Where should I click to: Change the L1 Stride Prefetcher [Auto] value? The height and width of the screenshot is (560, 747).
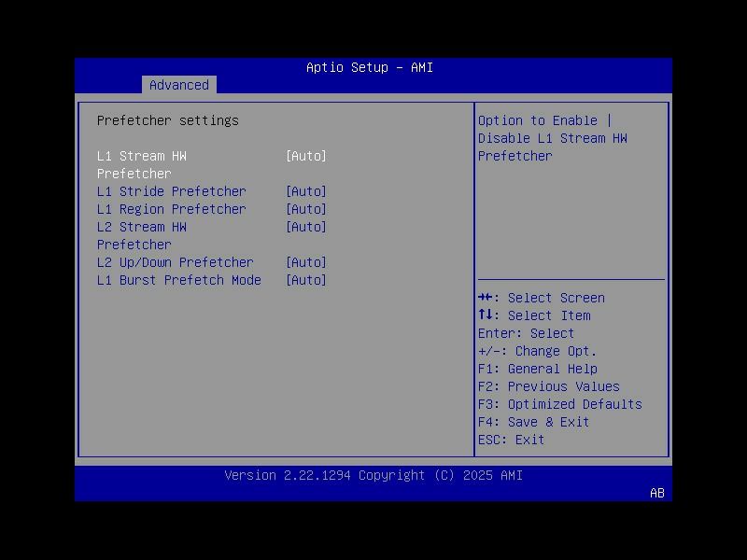(x=306, y=191)
